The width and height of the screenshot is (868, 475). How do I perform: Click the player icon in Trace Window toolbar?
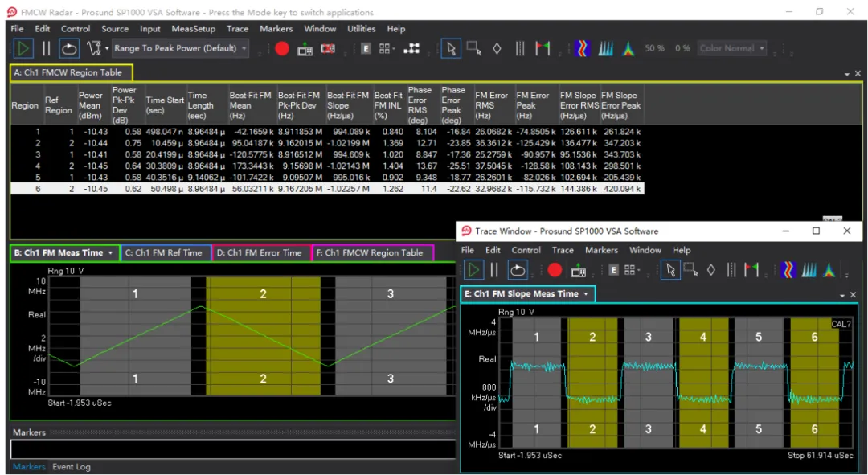point(579,270)
